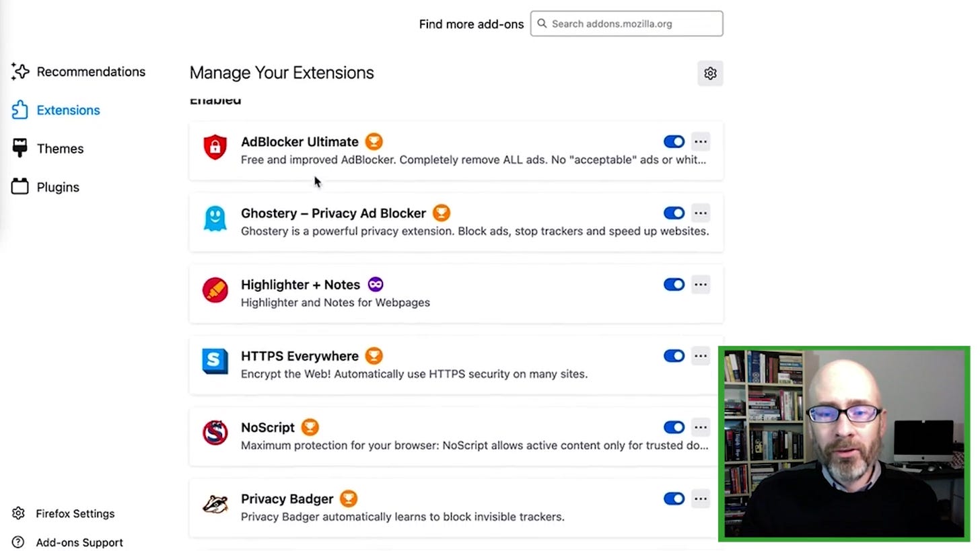The image size is (980, 551).
Task: Open more options for Highlighter + Notes
Action: (701, 285)
